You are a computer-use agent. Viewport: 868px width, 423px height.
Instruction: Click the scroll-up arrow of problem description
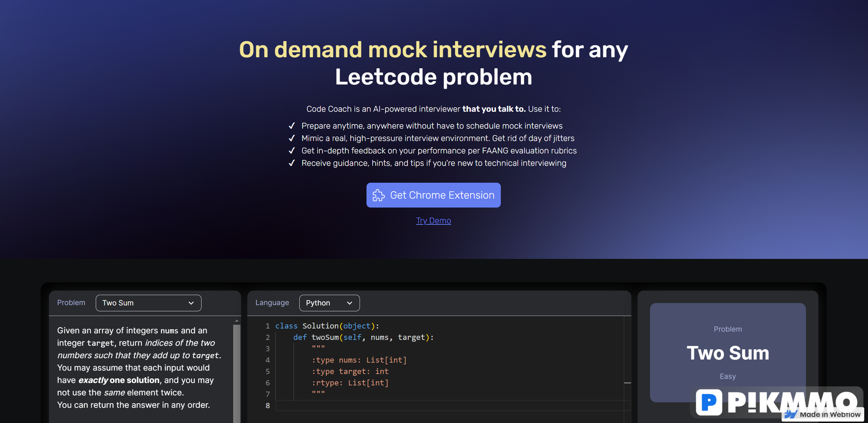pos(236,321)
